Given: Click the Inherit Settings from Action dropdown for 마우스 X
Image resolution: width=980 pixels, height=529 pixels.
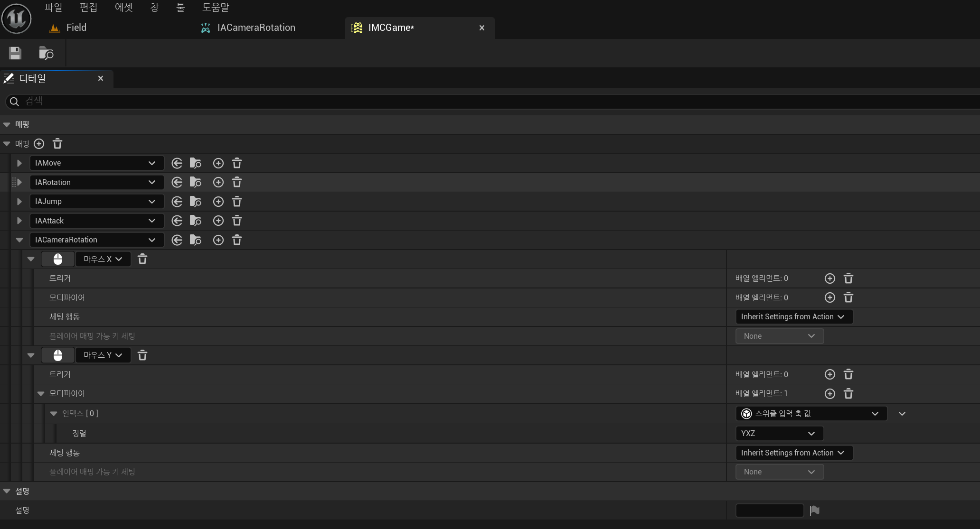Looking at the screenshot, I should (x=793, y=316).
